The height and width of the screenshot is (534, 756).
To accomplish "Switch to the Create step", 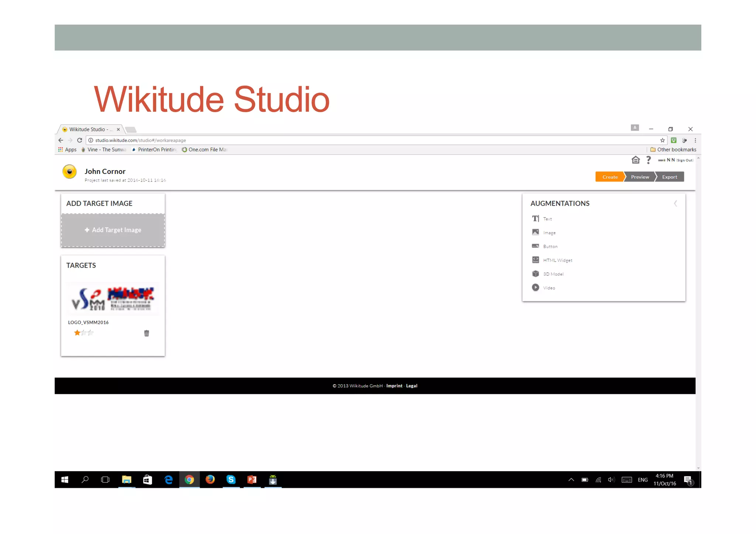I will [609, 177].
